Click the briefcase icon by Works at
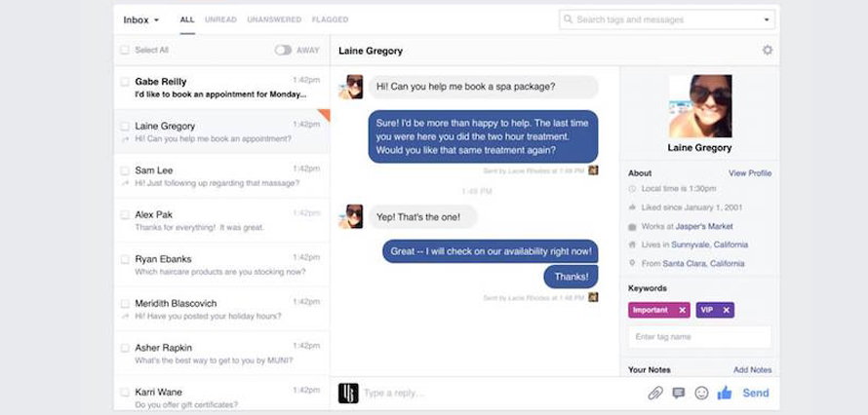 point(632,227)
